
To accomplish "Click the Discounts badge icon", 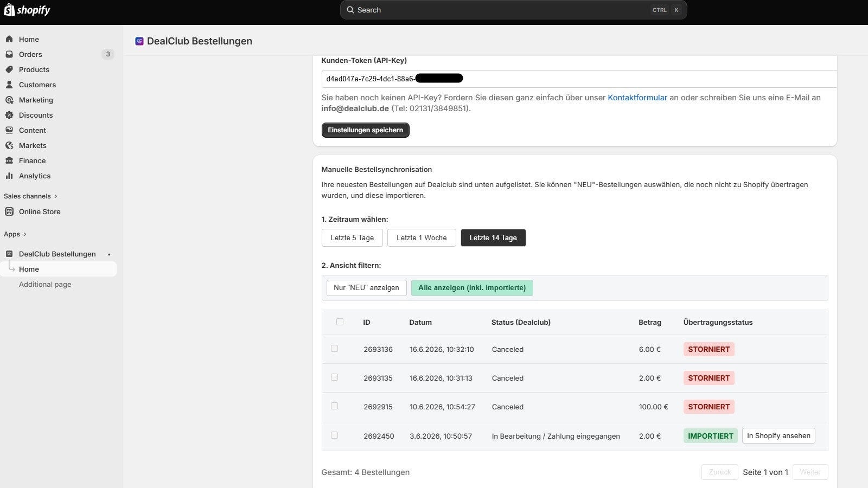I will coord(9,115).
